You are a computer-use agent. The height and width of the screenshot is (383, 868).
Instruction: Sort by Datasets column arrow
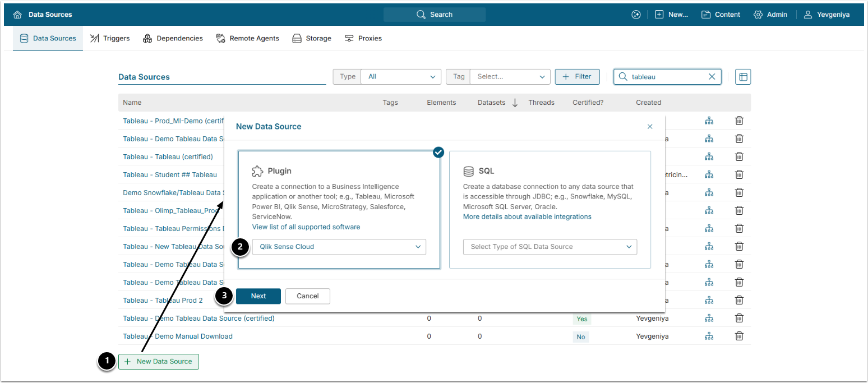pos(515,103)
